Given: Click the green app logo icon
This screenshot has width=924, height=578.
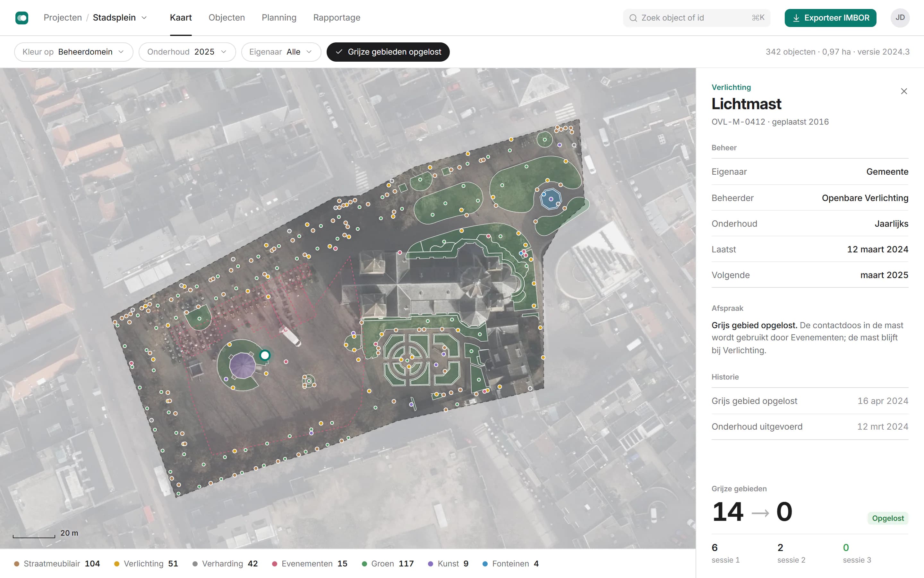Looking at the screenshot, I should tap(22, 18).
